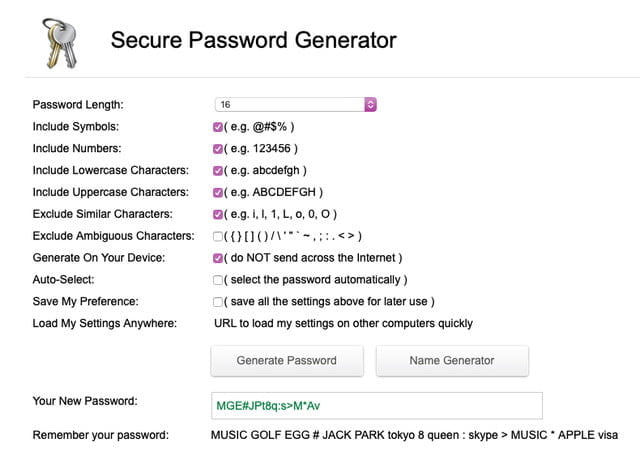640x464 pixels.
Task: Check Save My Preference box
Action: [218, 302]
